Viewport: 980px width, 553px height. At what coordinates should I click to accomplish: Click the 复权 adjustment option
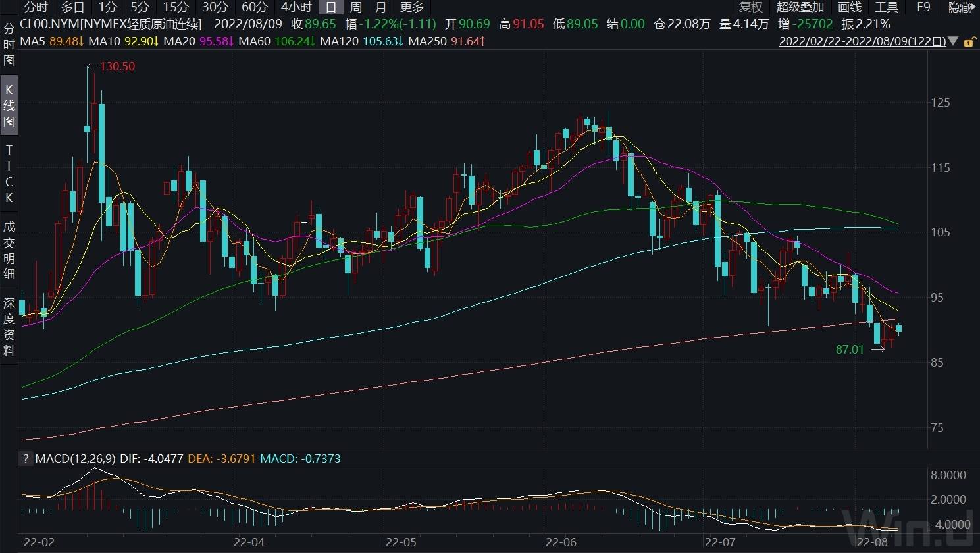[x=750, y=7]
